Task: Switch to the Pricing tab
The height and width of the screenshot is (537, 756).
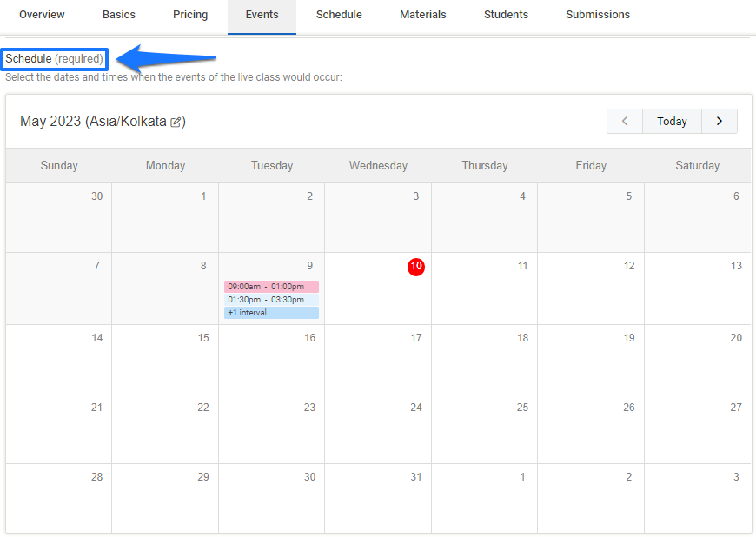Action: click(190, 15)
